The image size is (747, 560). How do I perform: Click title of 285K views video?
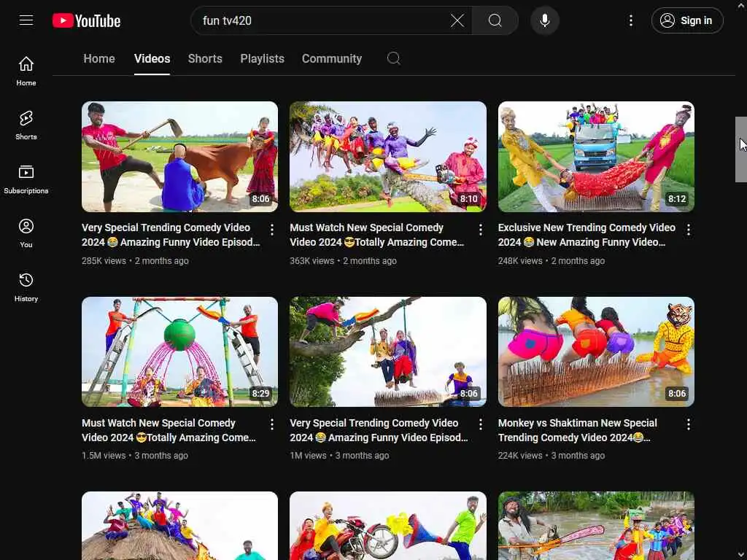click(171, 235)
